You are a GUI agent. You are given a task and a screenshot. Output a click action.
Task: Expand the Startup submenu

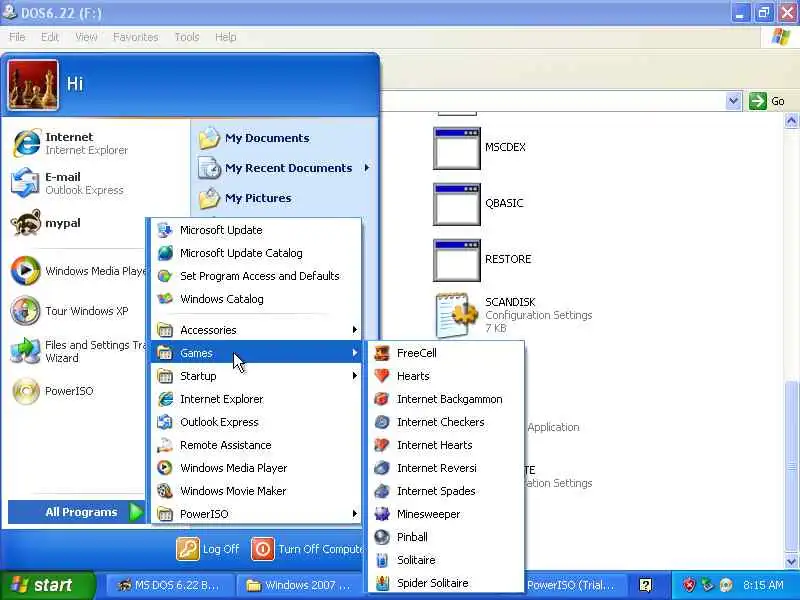click(256, 376)
